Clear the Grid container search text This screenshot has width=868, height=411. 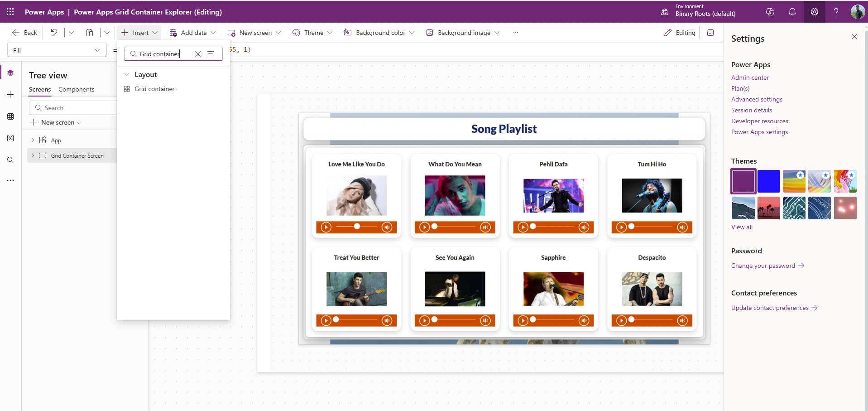[198, 53]
